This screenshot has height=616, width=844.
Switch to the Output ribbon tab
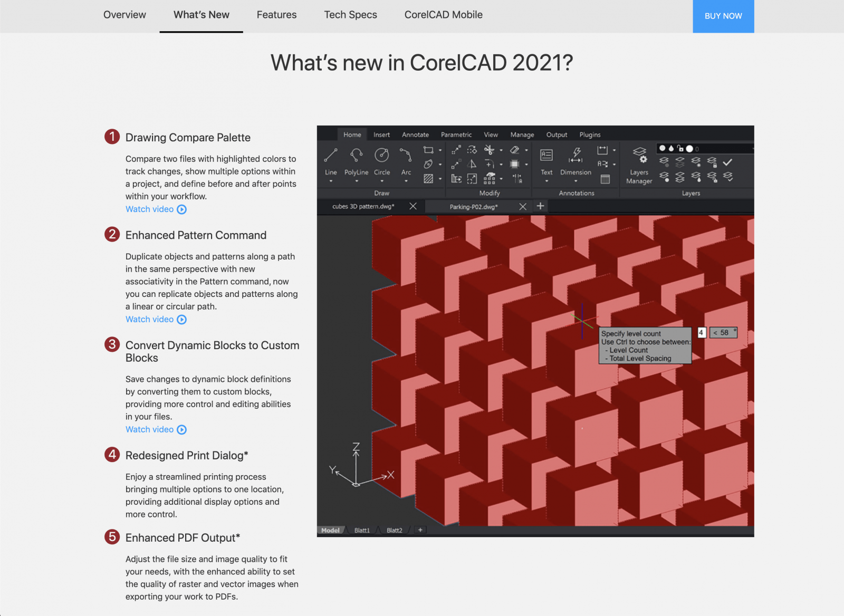click(557, 135)
